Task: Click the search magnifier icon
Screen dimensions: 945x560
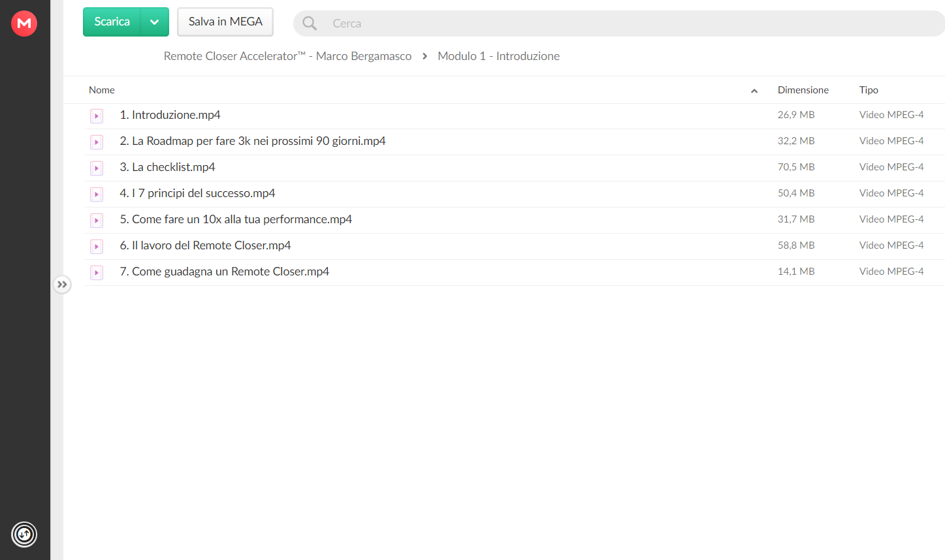Action: click(310, 23)
